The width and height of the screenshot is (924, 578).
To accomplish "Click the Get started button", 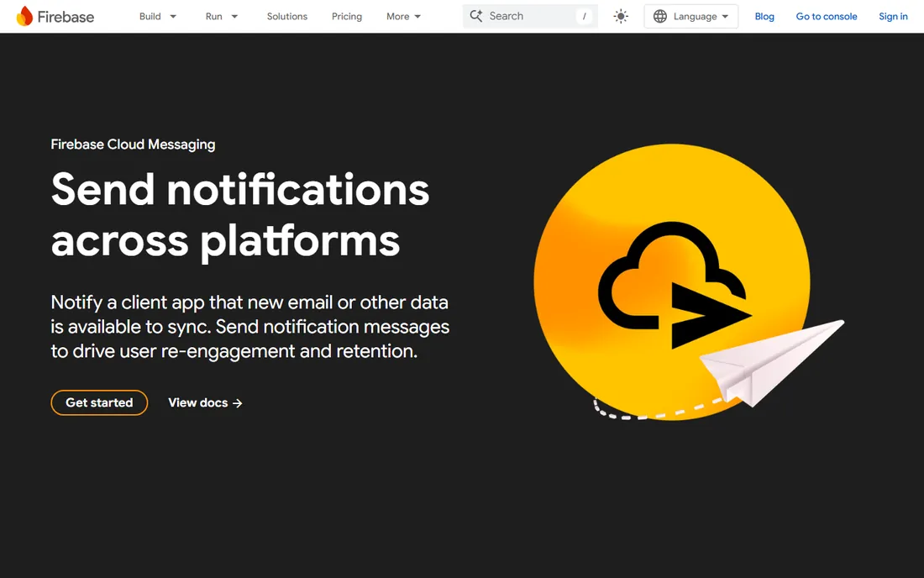I will click(99, 402).
